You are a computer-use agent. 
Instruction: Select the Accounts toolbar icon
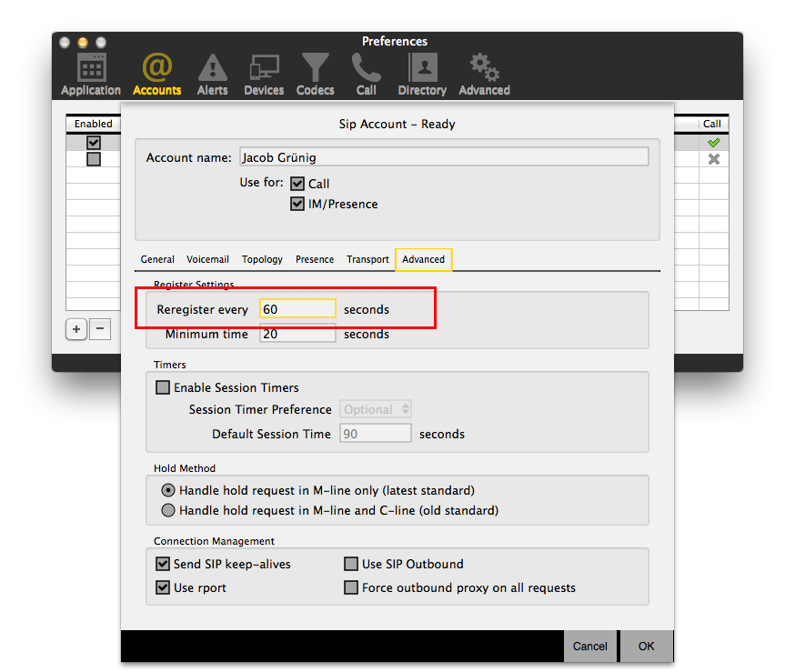pos(156,74)
